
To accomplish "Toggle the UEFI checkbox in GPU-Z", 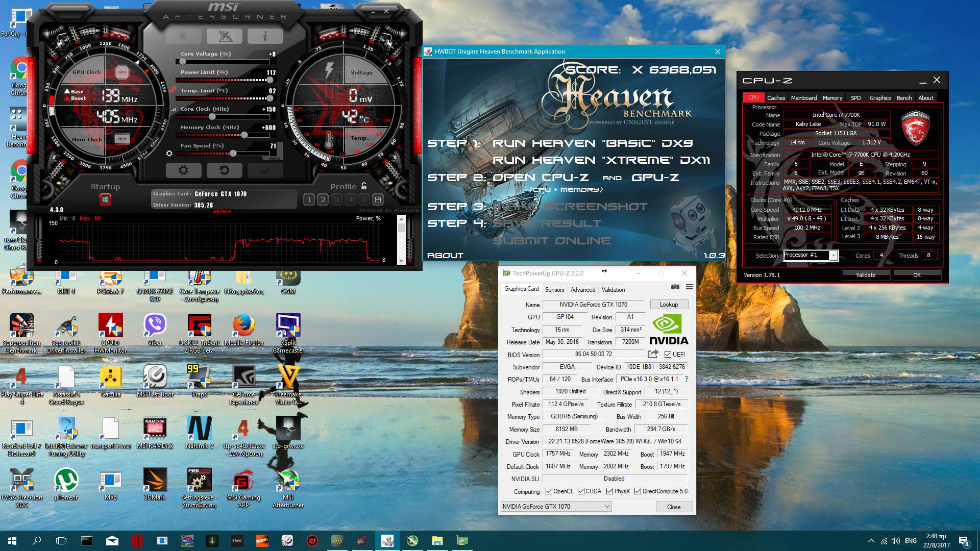I will (668, 354).
